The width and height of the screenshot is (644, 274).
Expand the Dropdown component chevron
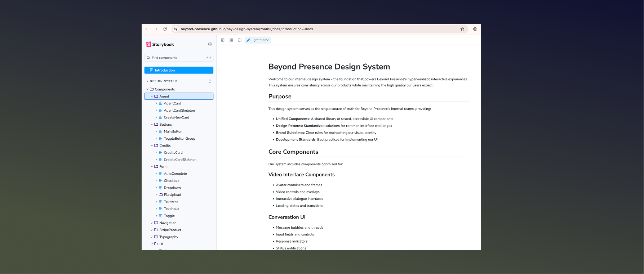[156, 188]
